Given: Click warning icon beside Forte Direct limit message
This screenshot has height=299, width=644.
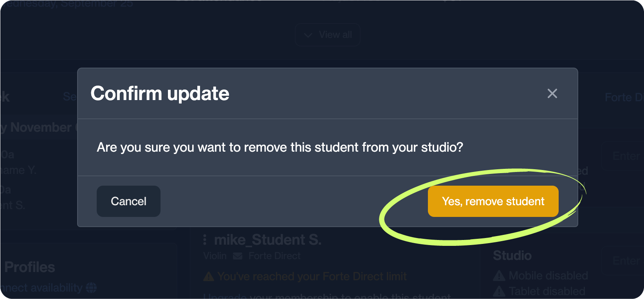Looking at the screenshot, I should (209, 277).
